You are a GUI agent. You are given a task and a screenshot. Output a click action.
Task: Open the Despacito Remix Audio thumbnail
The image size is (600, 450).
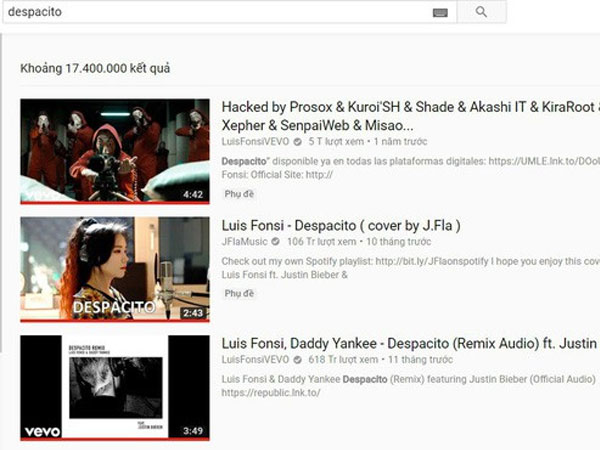click(x=115, y=388)
